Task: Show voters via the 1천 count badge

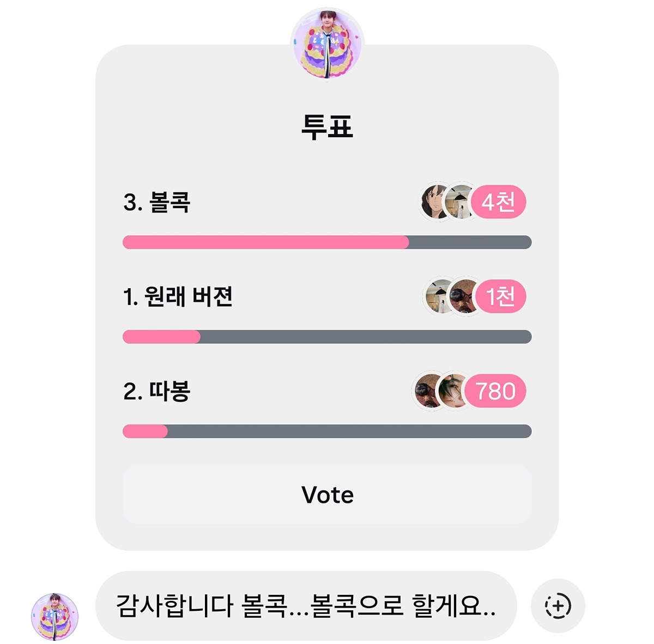Action: click(500, 296)
